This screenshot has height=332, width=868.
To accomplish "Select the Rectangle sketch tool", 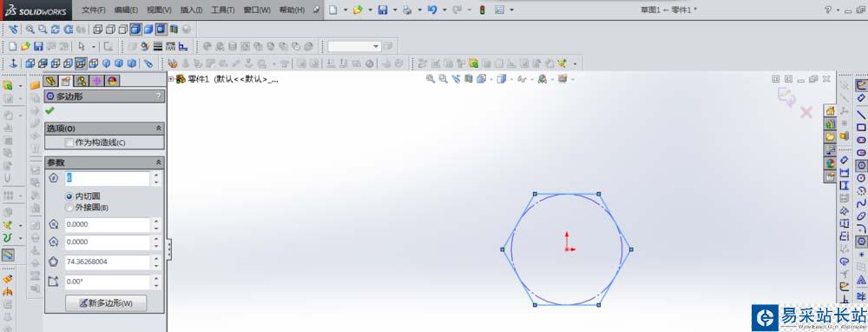I will point(861,128).
